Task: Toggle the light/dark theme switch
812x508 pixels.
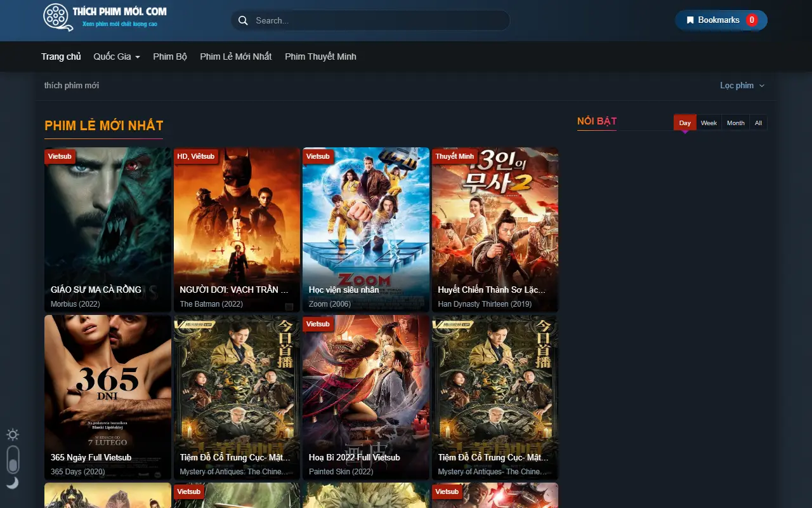Action: coord(13,460)
